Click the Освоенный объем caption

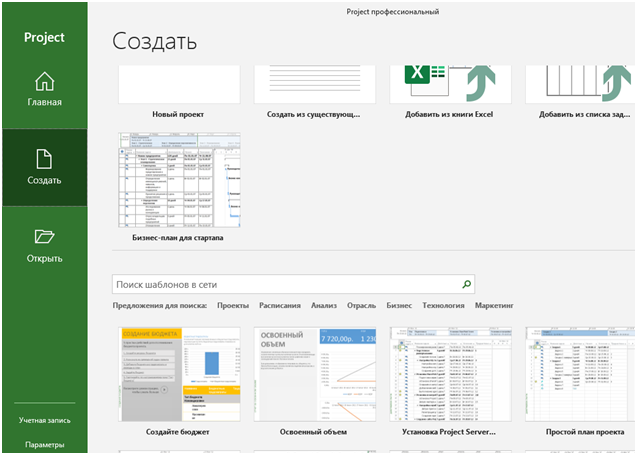313,432
